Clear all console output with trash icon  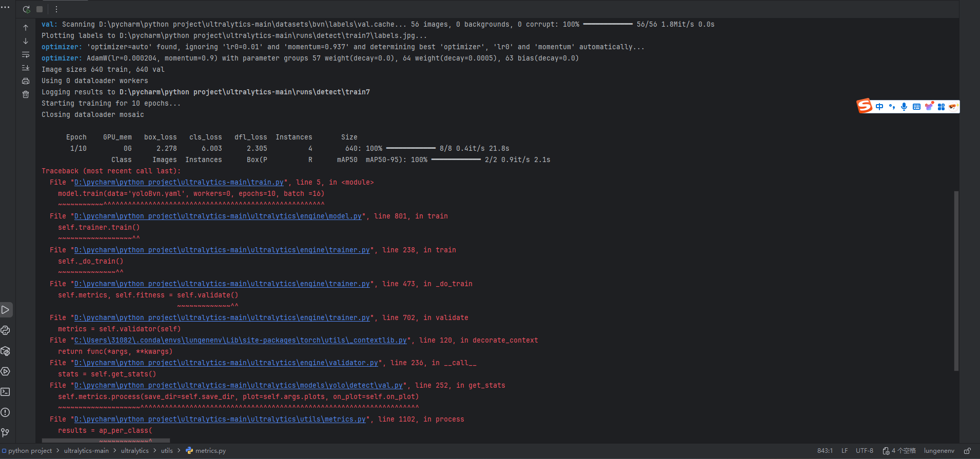[26, 94]
